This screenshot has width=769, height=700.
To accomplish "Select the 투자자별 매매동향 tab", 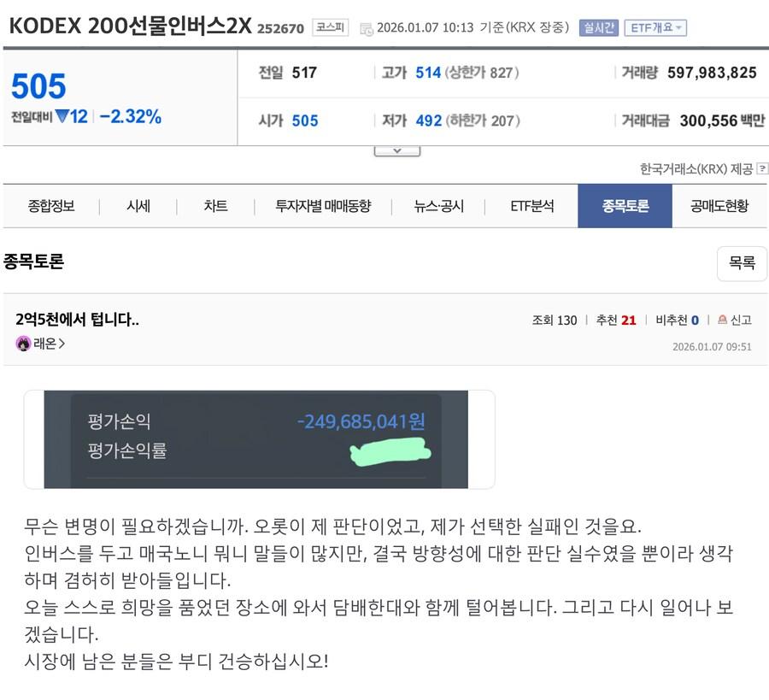I will click(x=323, y=206).
